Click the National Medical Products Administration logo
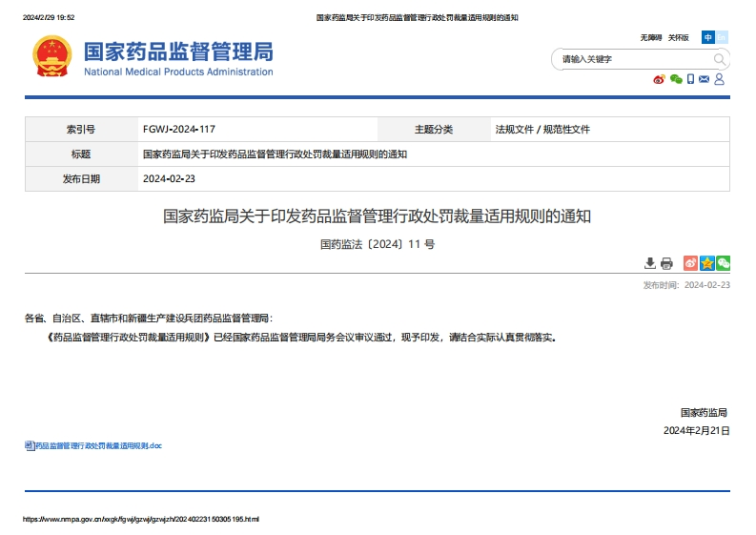The height and width of the screenshot is (535, 756). (x=51, y=57)
